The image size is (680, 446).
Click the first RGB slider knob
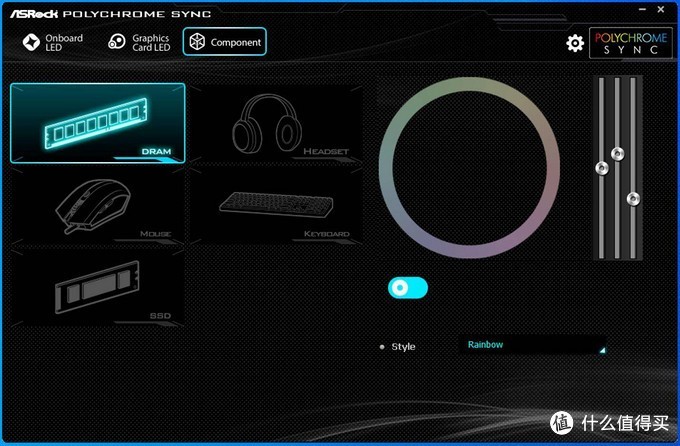click(602, 168)
